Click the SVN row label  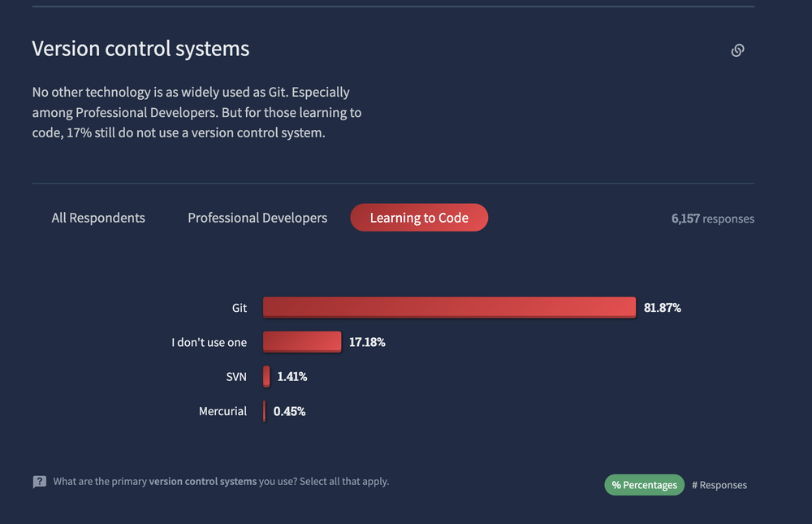point(235,377)
